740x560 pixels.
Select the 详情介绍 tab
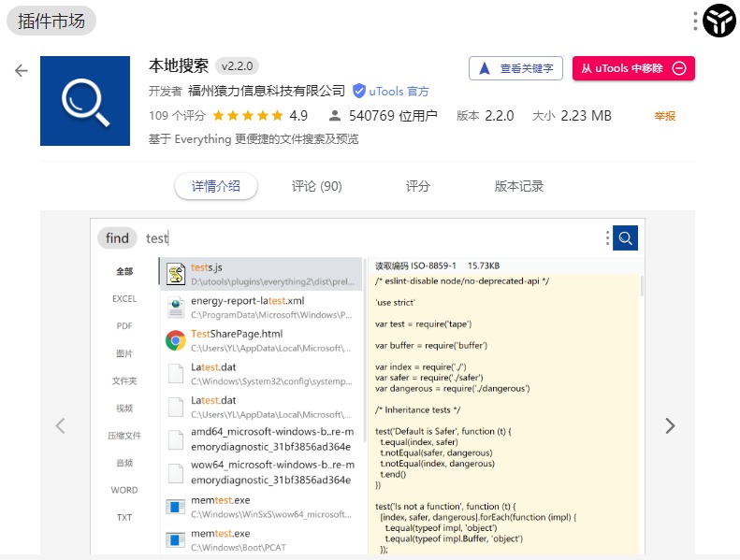point(216,186)
